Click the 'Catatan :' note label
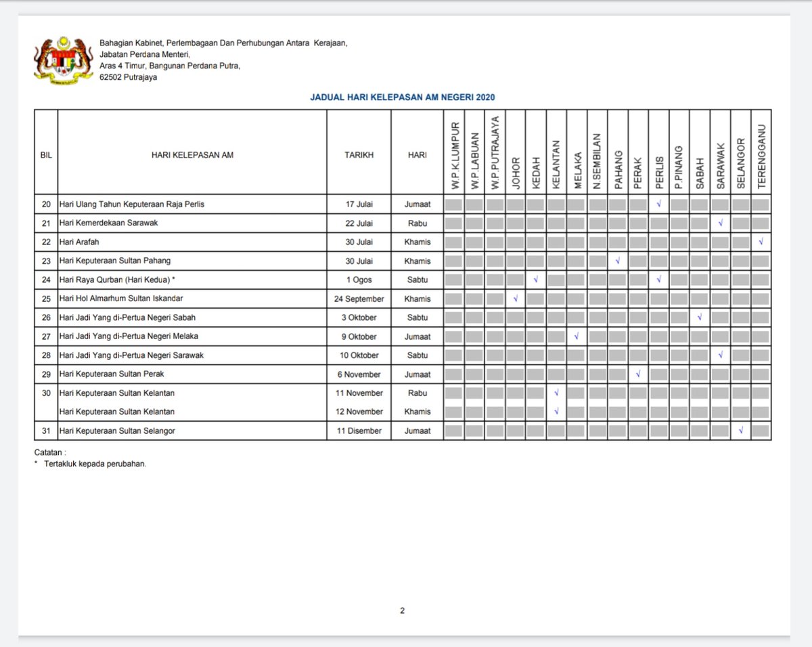The image size is (812, 647). tap(51, 452)
